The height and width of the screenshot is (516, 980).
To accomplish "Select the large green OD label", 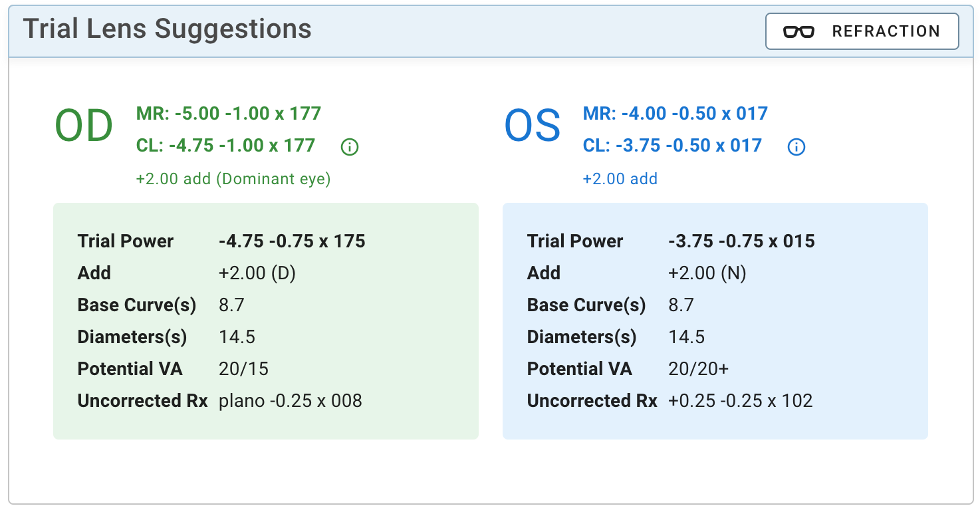I will pyautogui.click(x=84, y=127).
